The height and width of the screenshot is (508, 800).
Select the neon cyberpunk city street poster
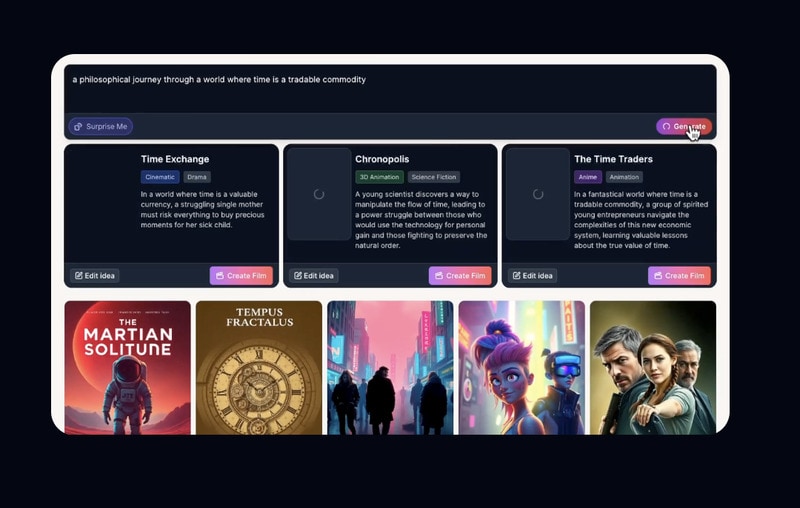click(x=390, y=367)
